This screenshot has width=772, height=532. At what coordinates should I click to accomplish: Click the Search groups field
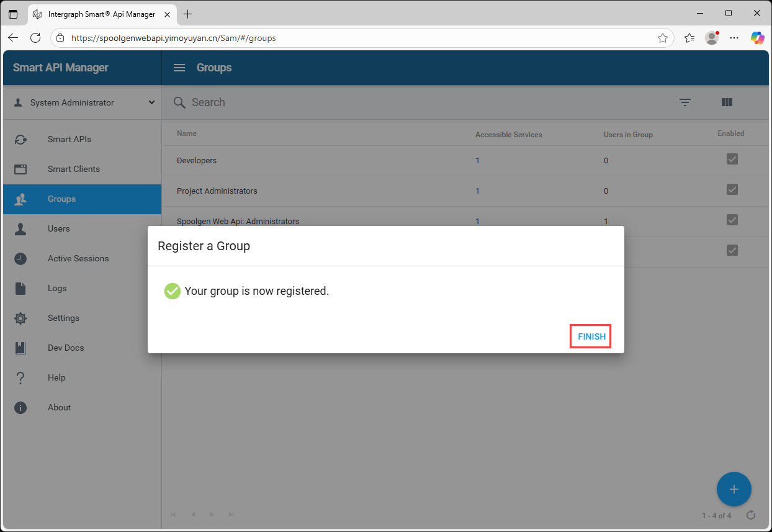pos(372,102)
